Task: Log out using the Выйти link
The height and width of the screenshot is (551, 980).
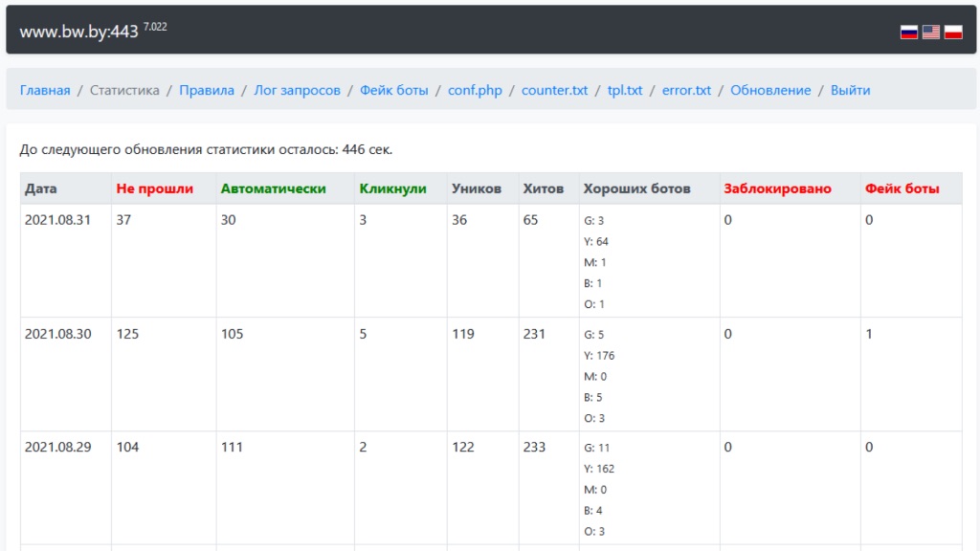Action: [x=851, y=90]
